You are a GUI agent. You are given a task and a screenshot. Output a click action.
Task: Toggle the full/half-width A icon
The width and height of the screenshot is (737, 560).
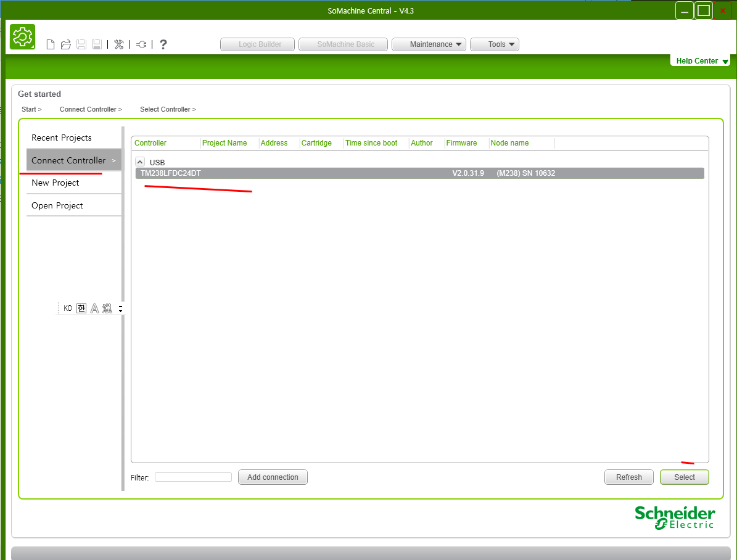[x=94, y=308]
